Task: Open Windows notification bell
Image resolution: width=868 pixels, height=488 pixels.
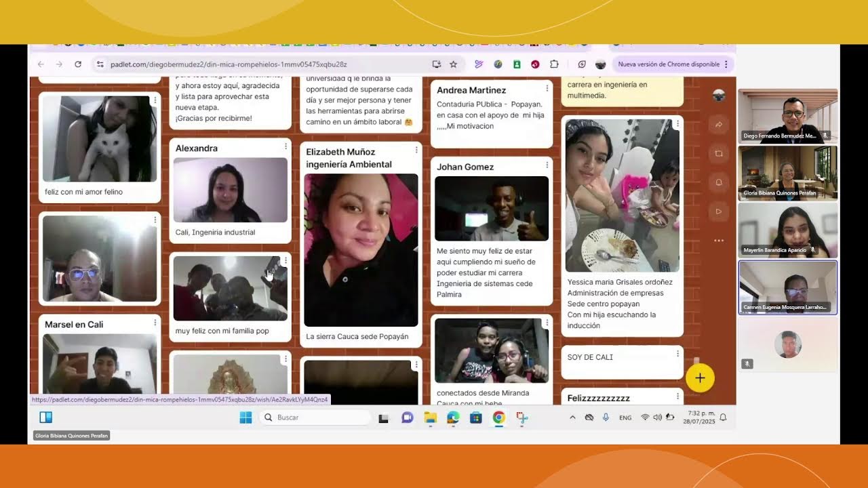Action: [x=723, y=418]
